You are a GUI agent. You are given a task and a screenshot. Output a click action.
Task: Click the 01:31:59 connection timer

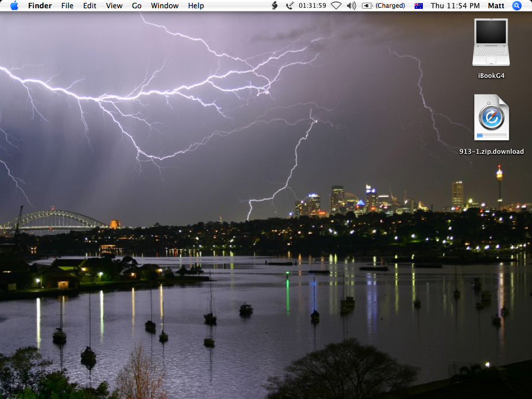[x=312, y=6]
